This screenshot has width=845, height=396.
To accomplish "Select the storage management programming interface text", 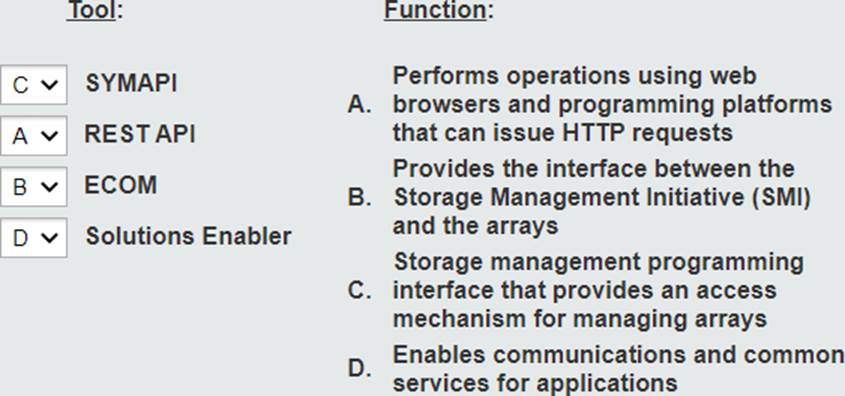I will pos(598,290).
